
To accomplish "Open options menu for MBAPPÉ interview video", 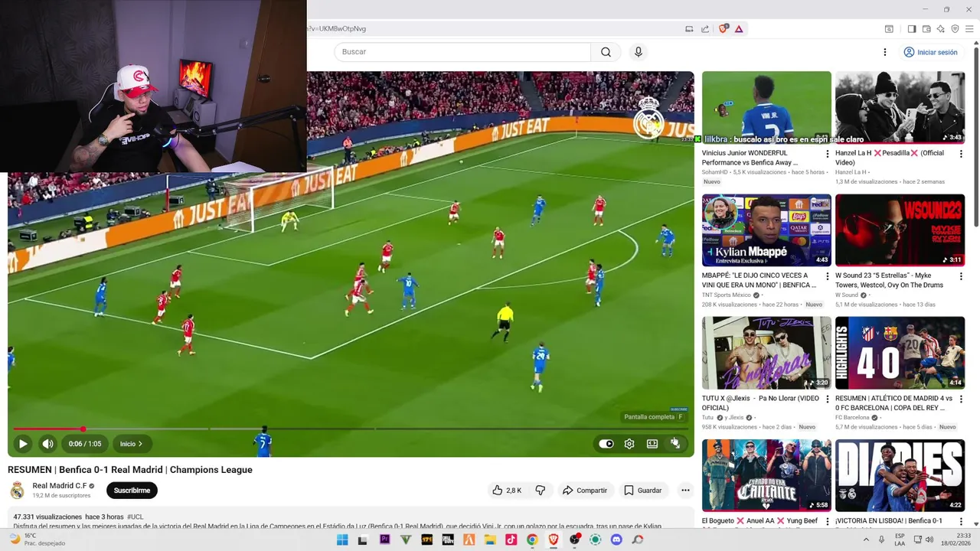I will (x=827, y=276).
